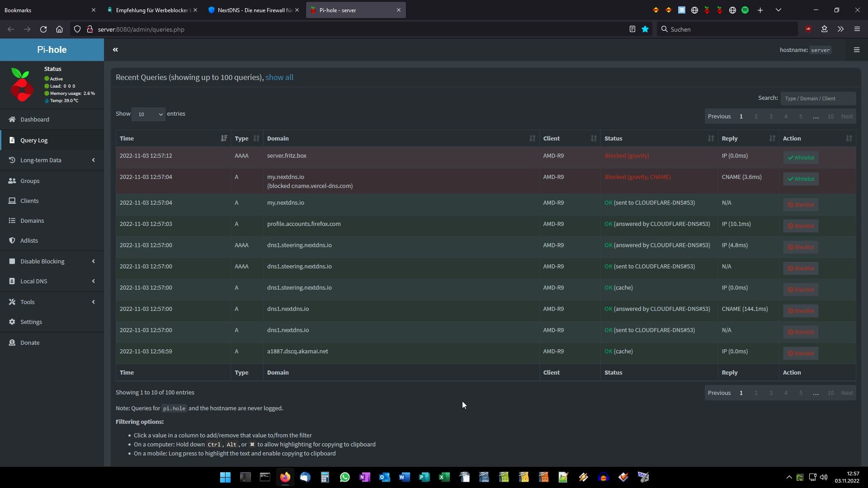Expand the Long-term Data menu
868x488 pixels.
coord(52,160)
